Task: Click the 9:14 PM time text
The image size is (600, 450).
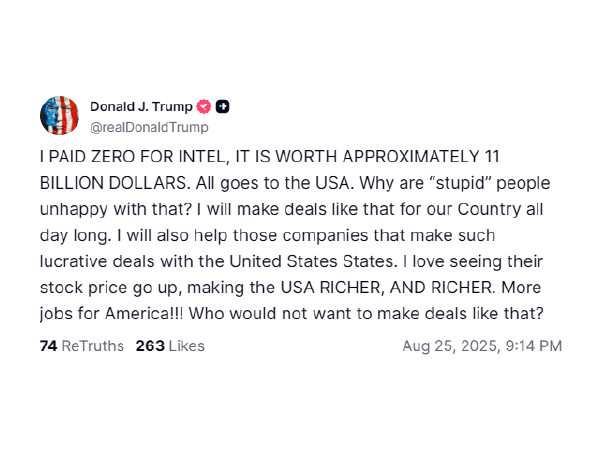Action: pos(534,346)
